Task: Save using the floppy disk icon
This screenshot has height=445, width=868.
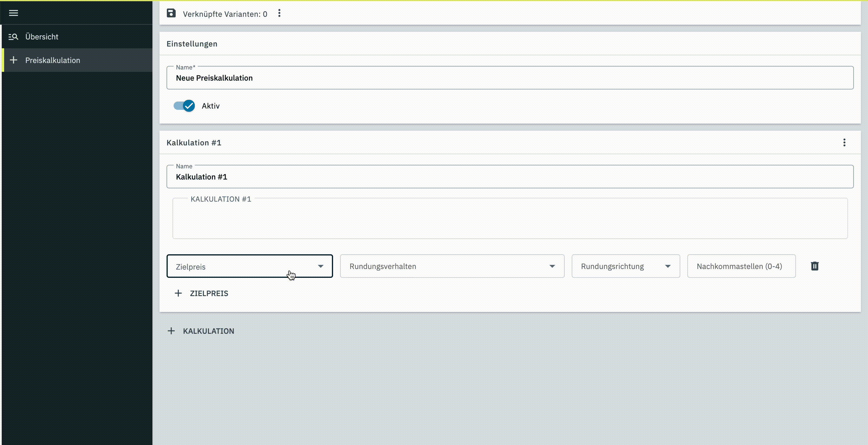Action: coord(171,13)
